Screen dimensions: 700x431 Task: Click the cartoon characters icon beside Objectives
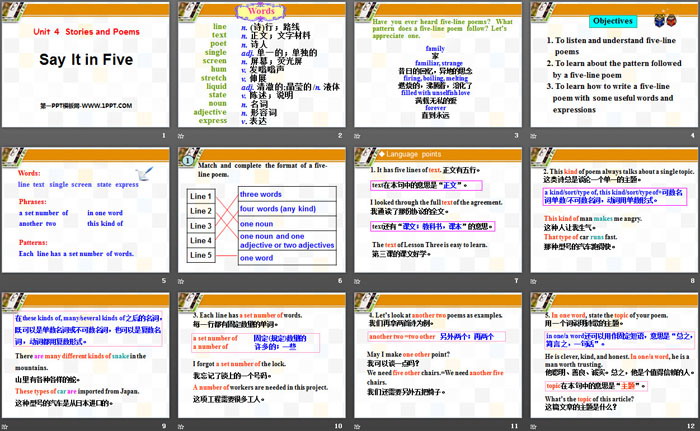click(x=666, y=18)
